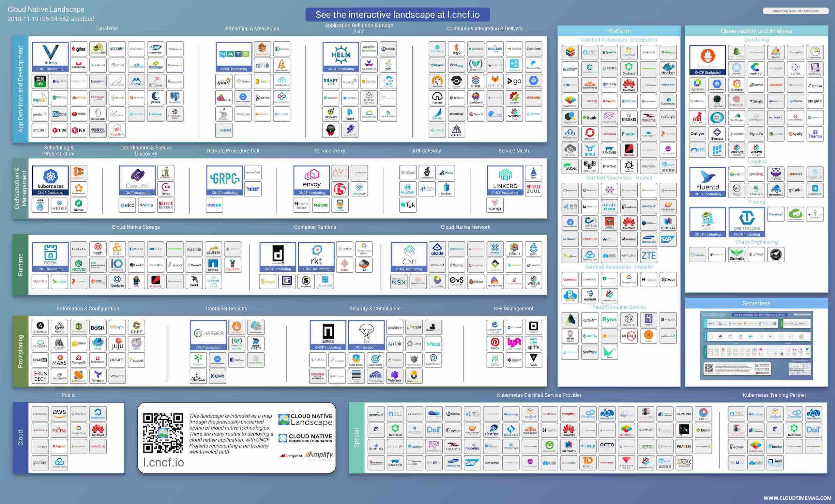The width and height of the screenshot is (835, 504).
Task: Click the Vault key management logo
Action: (x=533, y=360)
